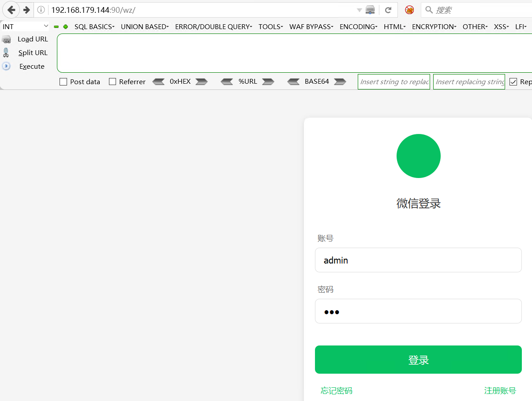This screenshot has width=532, height=401.
Task: Click the 密码 field label
Action: click(x=326, y=290)
